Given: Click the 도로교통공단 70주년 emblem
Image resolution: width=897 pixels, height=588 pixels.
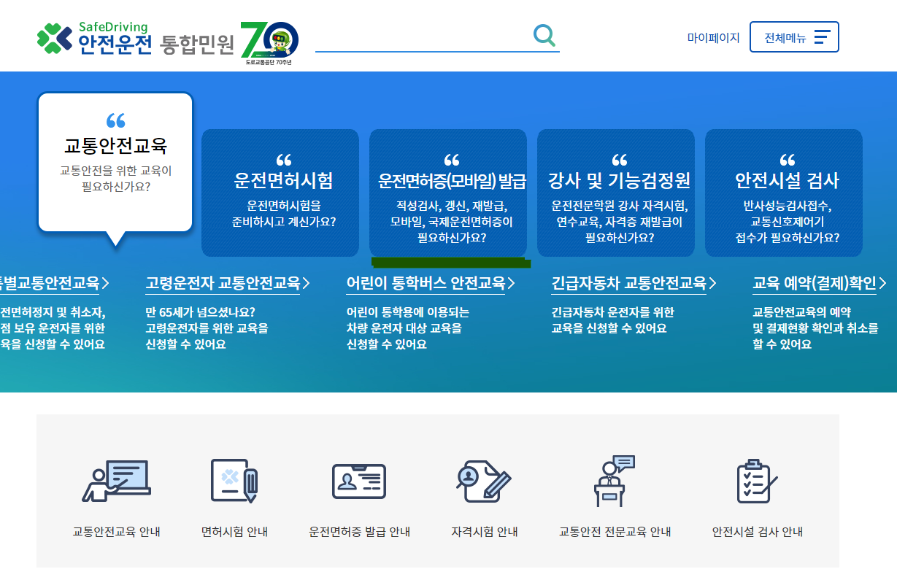Looking at the screenshot, I should (269, 43).
